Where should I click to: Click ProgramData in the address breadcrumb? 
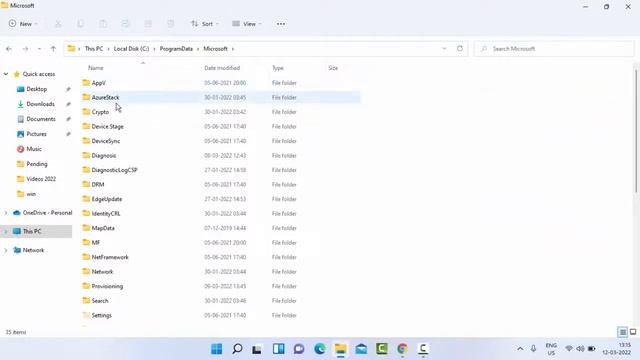tap(176, 49)
